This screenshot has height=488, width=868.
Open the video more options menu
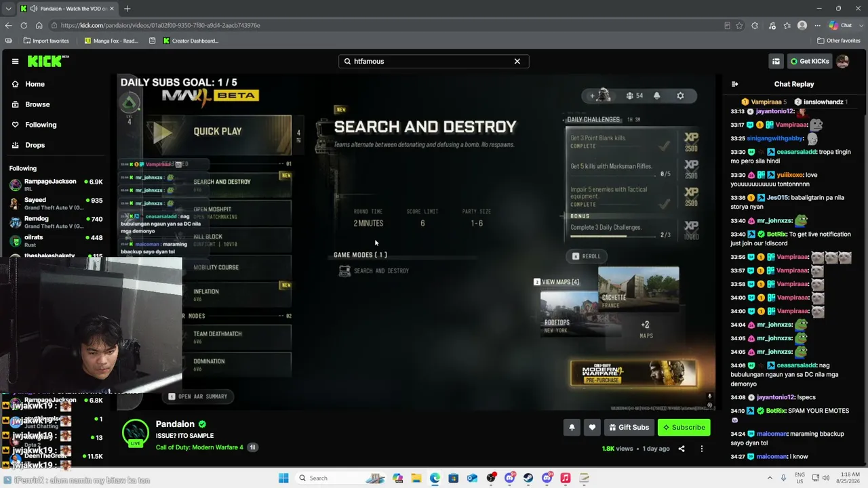pos(702,449)
